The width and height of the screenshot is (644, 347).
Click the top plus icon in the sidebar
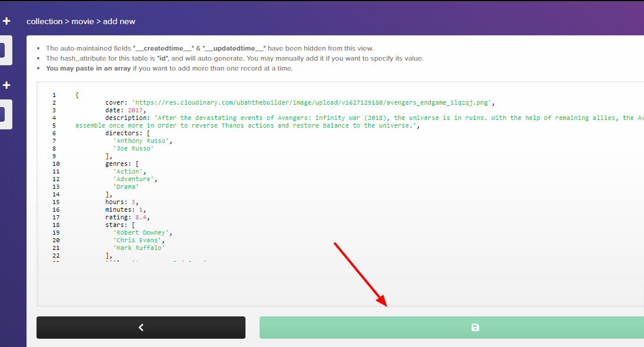click(x=6, y=21)
